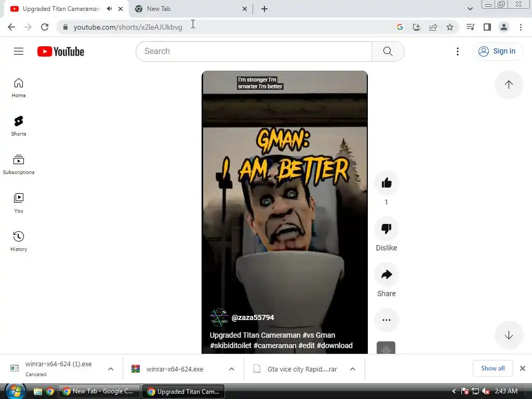The width and height of the screenshot is (532, 399).
Task: Go forward in browser history
Action: pyautogui.click(x=28, y=27)
